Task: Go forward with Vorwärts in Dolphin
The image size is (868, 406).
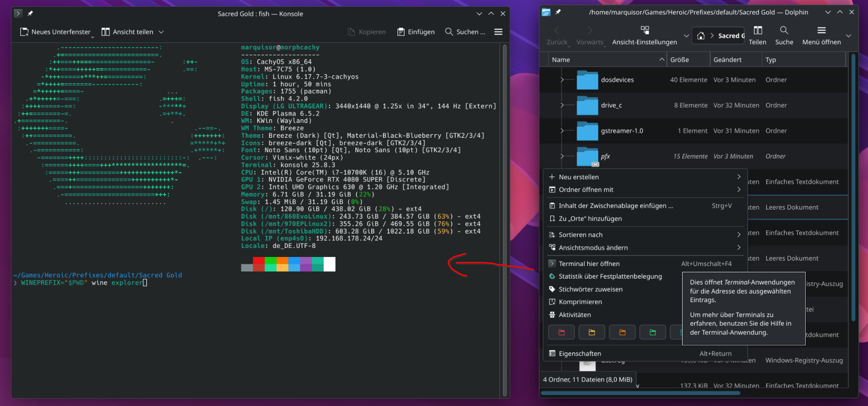Action: [590, 35]
